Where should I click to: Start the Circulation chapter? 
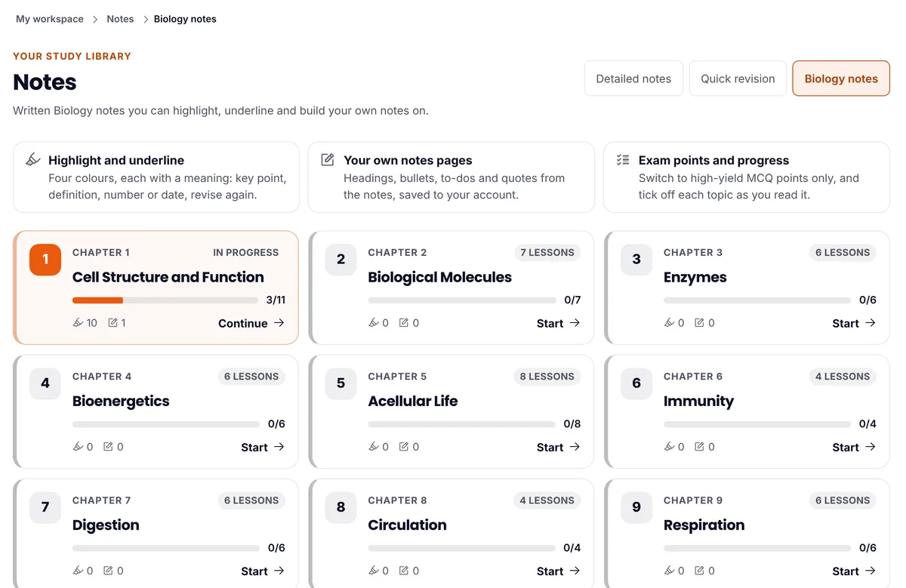tap(558, 571)
